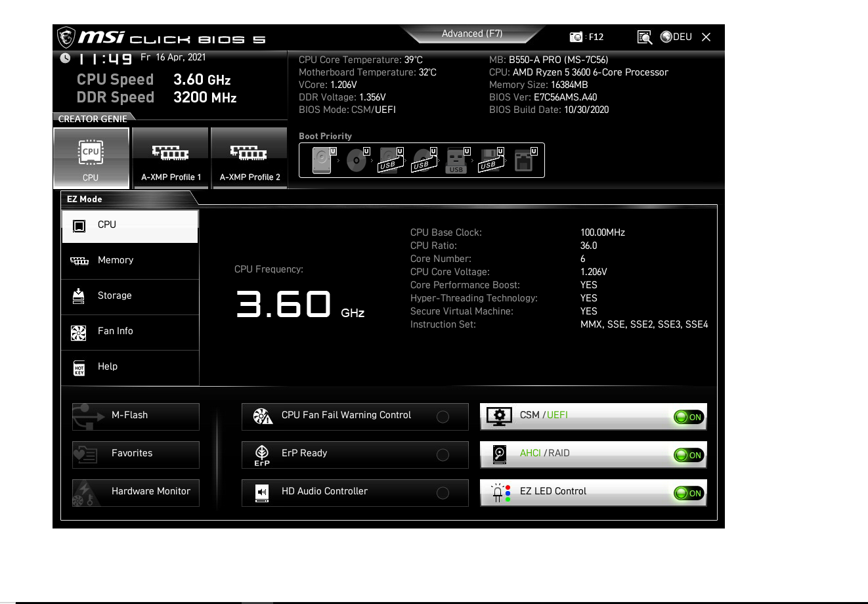
Task: Open the Storage section in EZ Mode
Action: [x=130, y=297]
